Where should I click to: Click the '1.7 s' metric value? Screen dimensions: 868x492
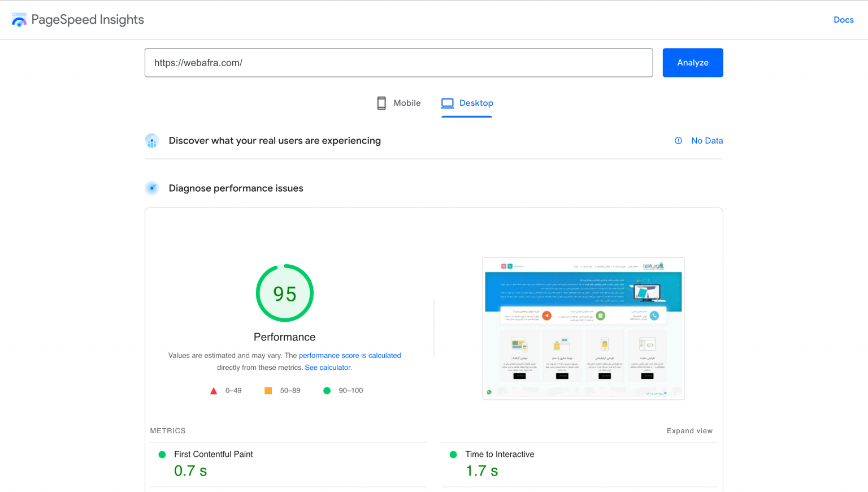coord(481,471)
